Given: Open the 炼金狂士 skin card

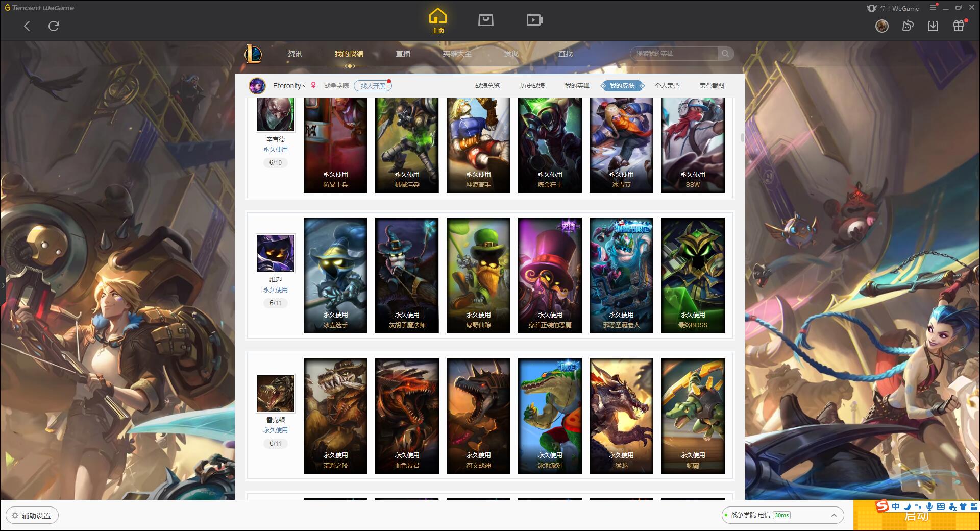Looking at the screenshot, I should click(x=550, y=146).
